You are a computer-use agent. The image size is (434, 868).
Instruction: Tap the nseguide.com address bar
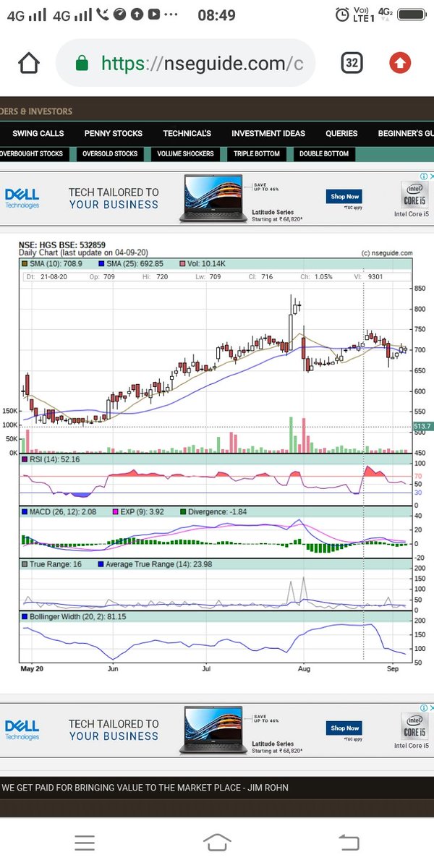tap(185, 64)
